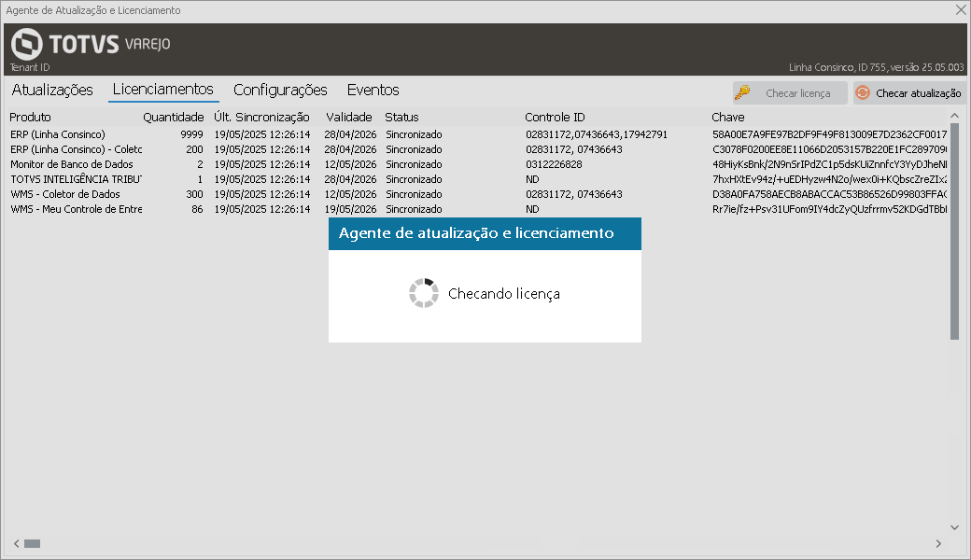Click the Validade column header
Viewport: 971px width, 560px height.
tap(349, 117)
